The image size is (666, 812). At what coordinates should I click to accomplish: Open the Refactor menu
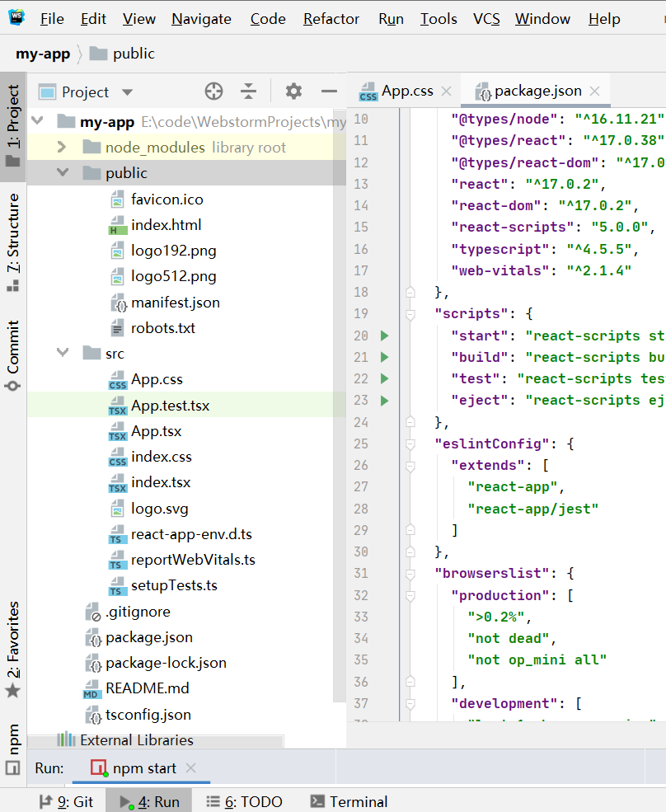click(x=331, y=19)
